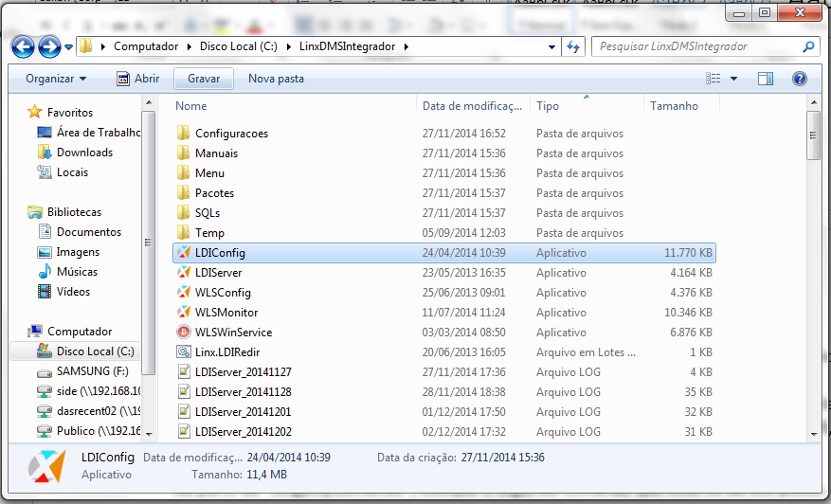The image size is (831, 504).
Task: Expand the arrow after LinxDMSIntegrador breadcrumb
Action: [406, 46]
